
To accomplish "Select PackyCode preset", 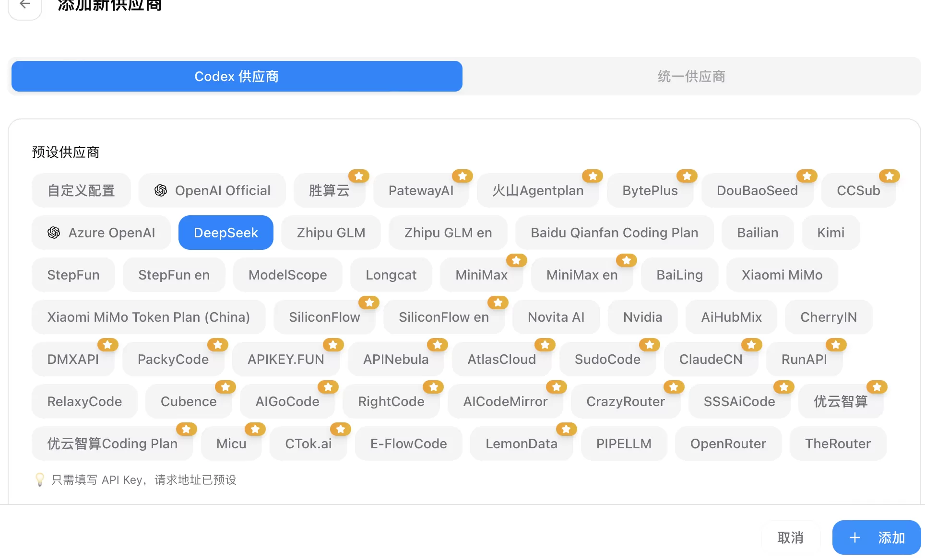I will click(173, 359).
